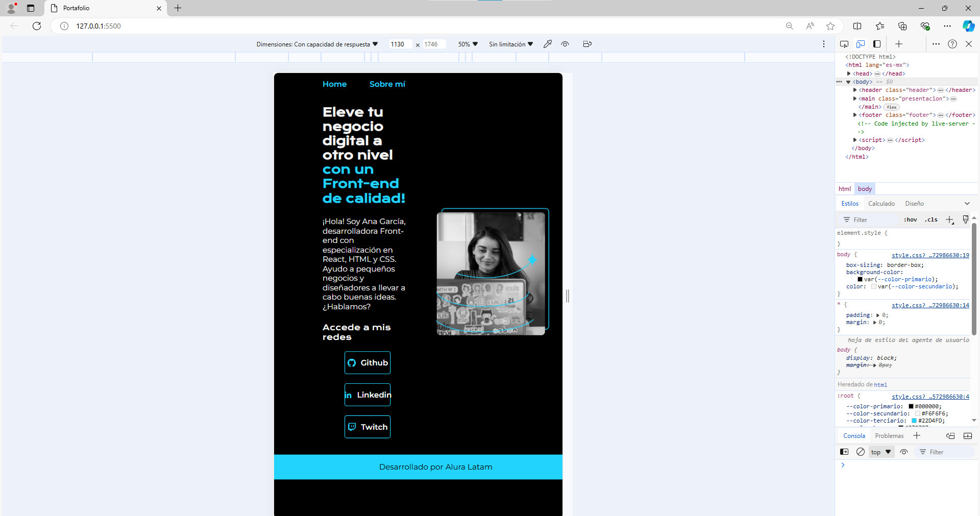Image resolution: width=980 pixels, height=516 pixels.
Task: Switch to the Estilos tab
Action: pos(850,204)
